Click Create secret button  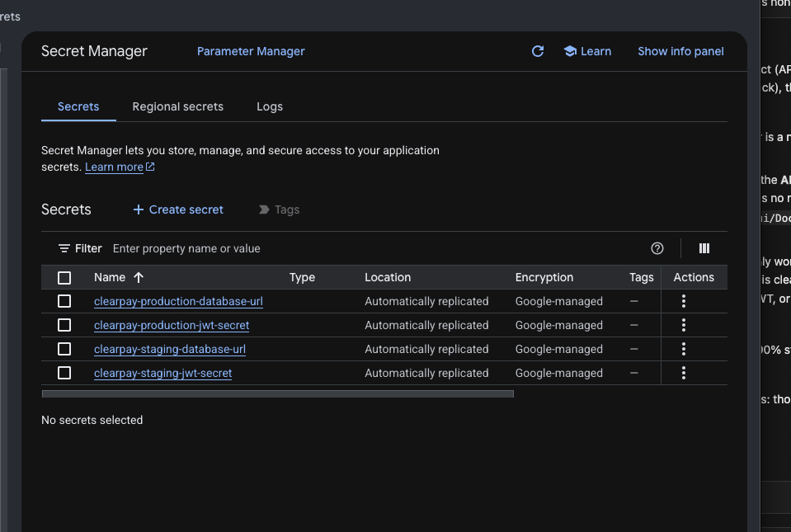click(x=178, y=210)
